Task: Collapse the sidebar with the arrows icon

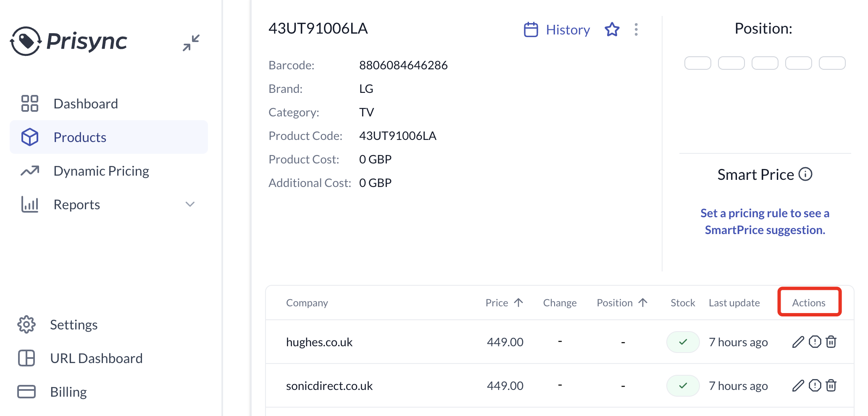Action: coord(191,43)
